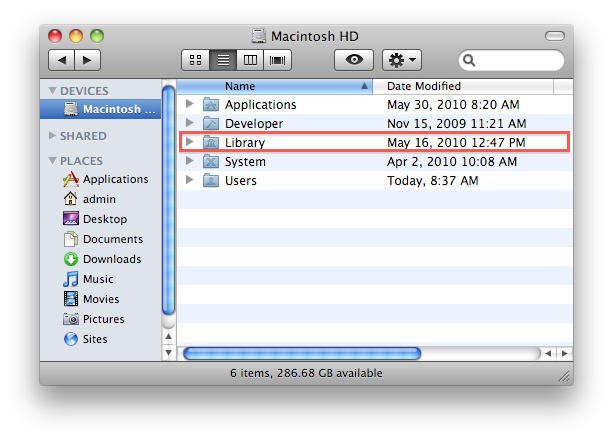Image resolution: width=613 pixels, height=440 pixels.
Task: Expand the Applications folder triangle
Action: [x=190, y=104]
